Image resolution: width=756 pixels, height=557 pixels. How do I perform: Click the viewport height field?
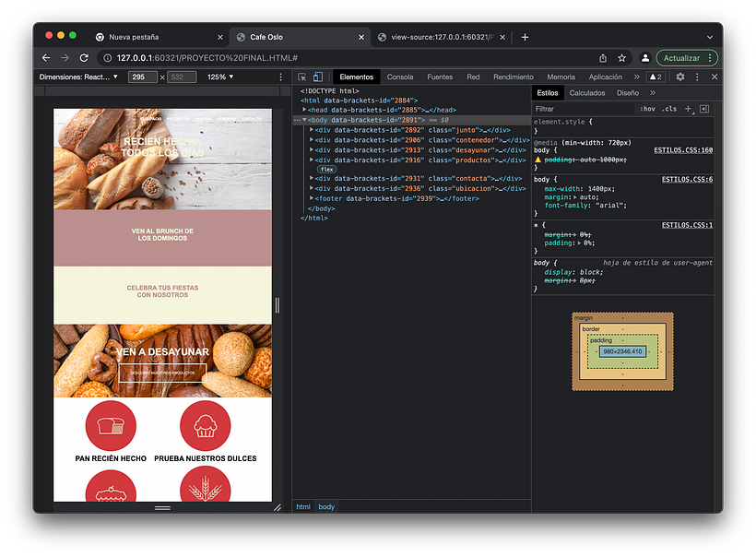coord(182,77)
